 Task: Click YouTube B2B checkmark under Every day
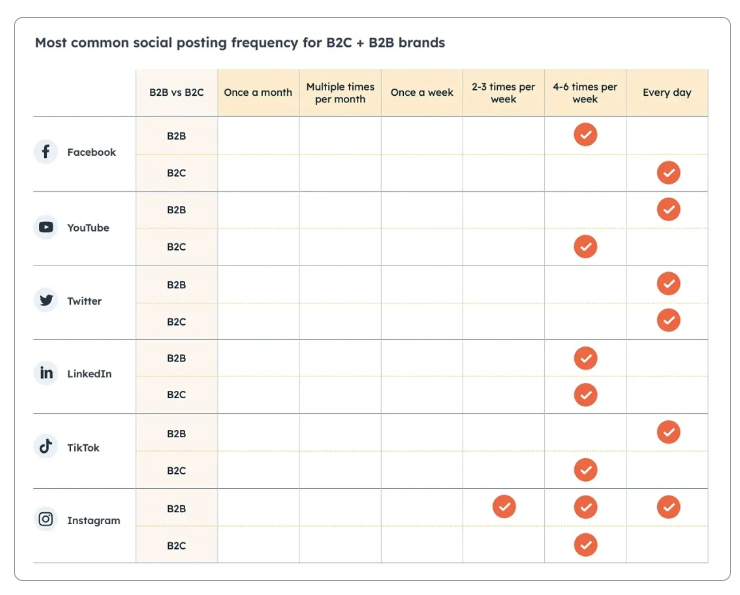coord(668,209)
